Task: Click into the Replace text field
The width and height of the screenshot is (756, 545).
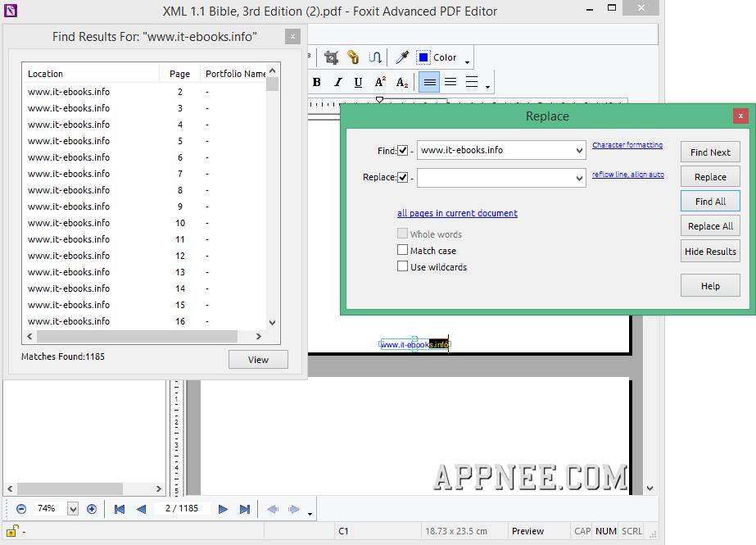Action: (496, 178)
